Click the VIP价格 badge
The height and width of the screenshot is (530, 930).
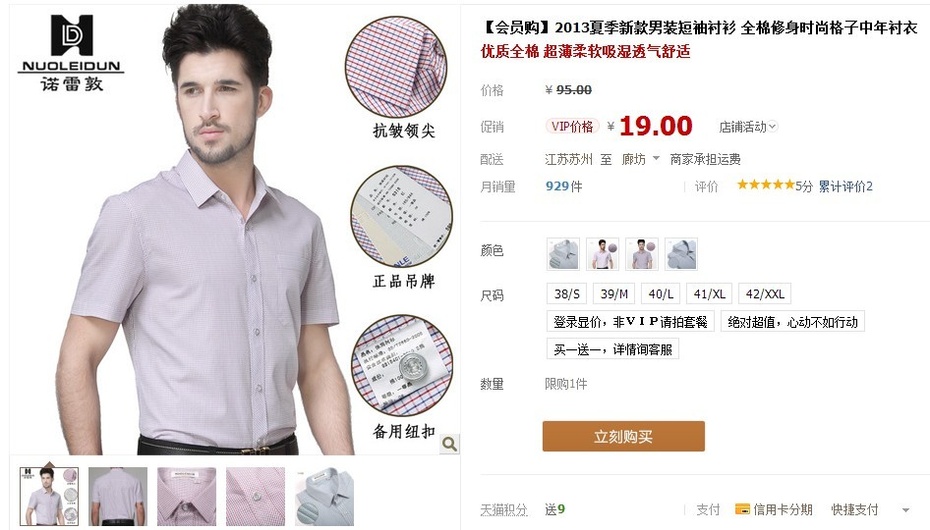572,126
